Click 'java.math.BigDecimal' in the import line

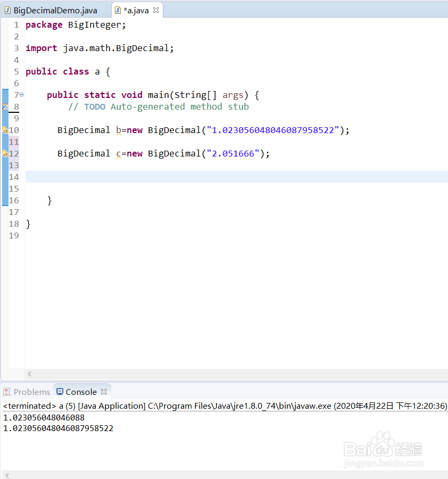coord(116,48)
